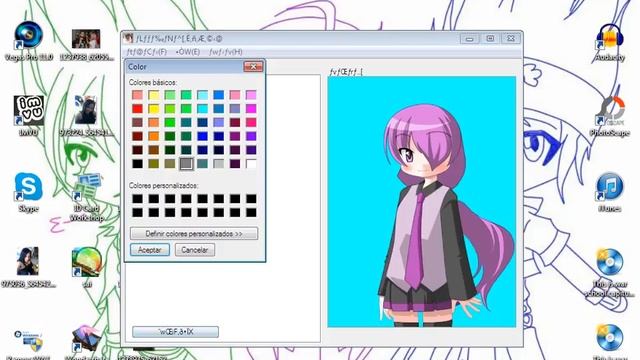Pick the light gray swatch left of white

(219, 164)
